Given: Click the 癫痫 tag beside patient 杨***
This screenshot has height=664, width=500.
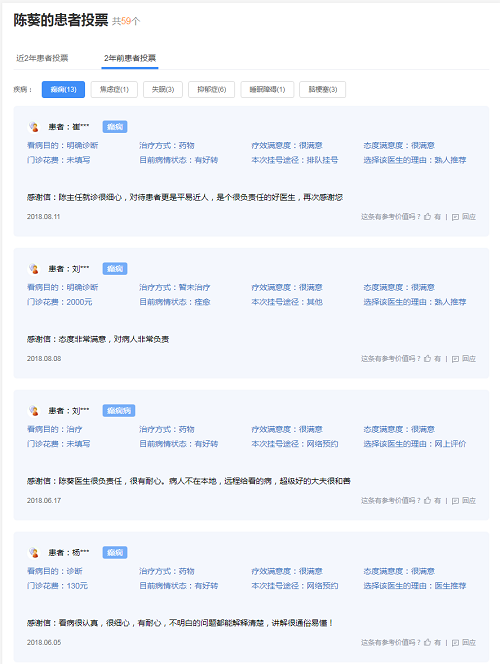Looking at the screenshot, I should [x=115, y=552].
